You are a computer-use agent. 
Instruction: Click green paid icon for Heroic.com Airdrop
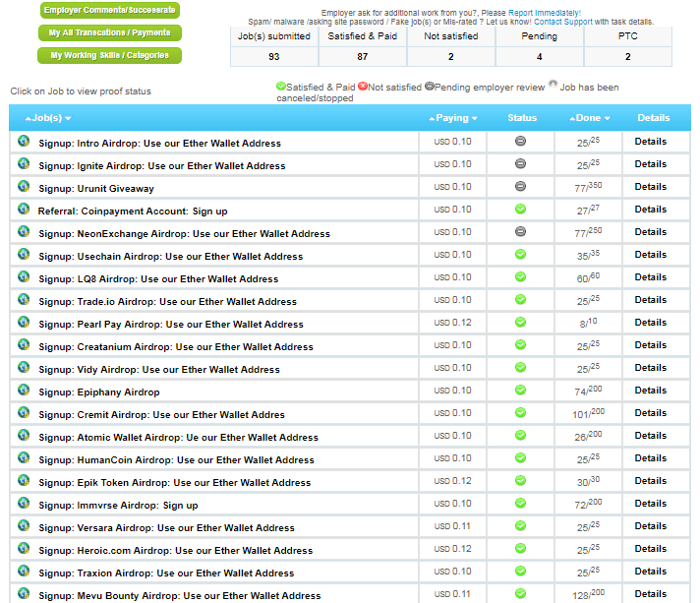pos(520,549)
